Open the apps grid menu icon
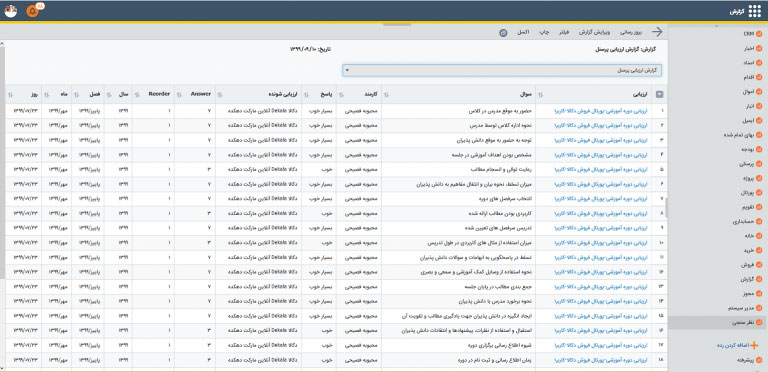768x372 pixels. pos(755,11)
